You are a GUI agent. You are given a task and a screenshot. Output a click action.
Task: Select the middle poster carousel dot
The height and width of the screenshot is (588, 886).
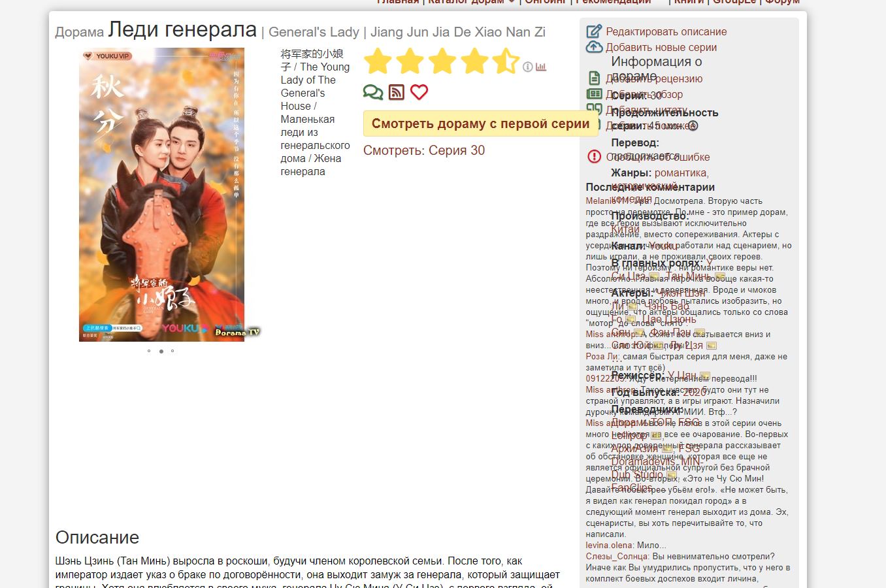click(x=161, y=351)
